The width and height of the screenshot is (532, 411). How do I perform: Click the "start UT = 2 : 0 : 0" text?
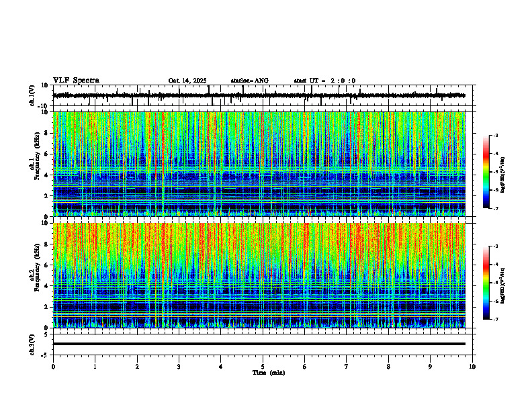(324, 81)
